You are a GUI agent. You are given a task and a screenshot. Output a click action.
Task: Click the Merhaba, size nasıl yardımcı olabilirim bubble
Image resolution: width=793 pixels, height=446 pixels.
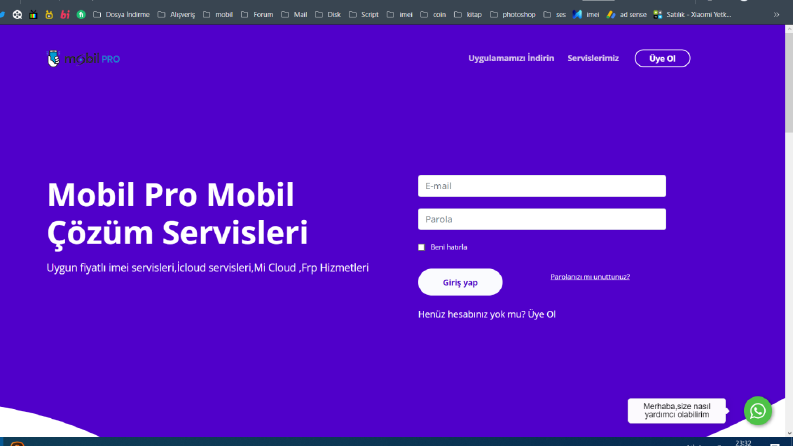pos(676,411)
